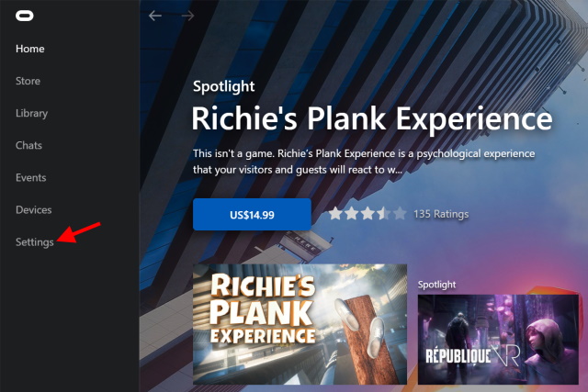Click the large Spotlight heading
This screenshot has height=392, width=588.
coord(224,87)
